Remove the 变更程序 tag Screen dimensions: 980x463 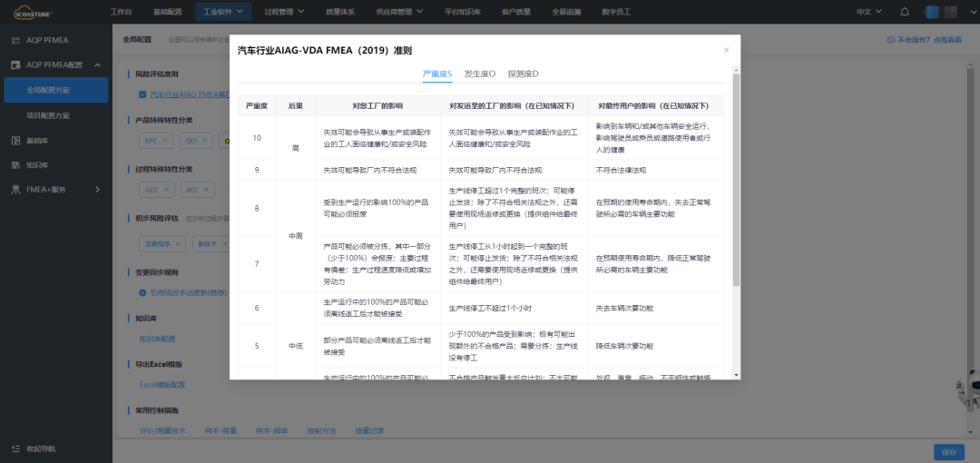[x=178, y=244]
